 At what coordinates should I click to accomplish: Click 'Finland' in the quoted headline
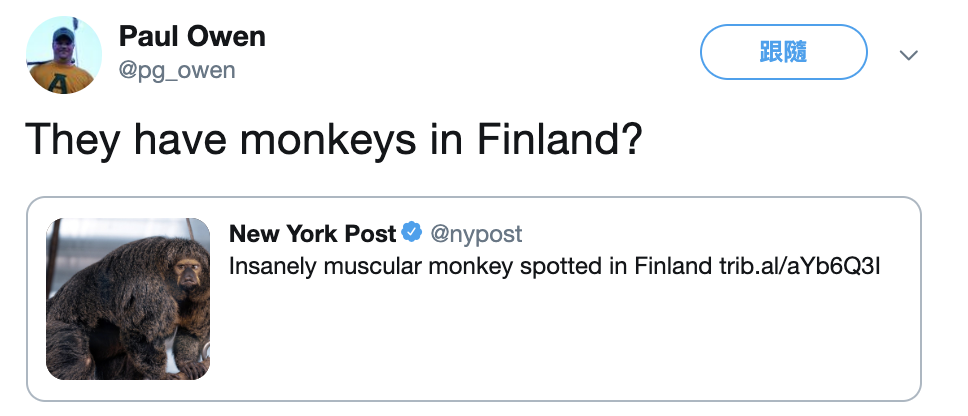click(x=672, y=267)
